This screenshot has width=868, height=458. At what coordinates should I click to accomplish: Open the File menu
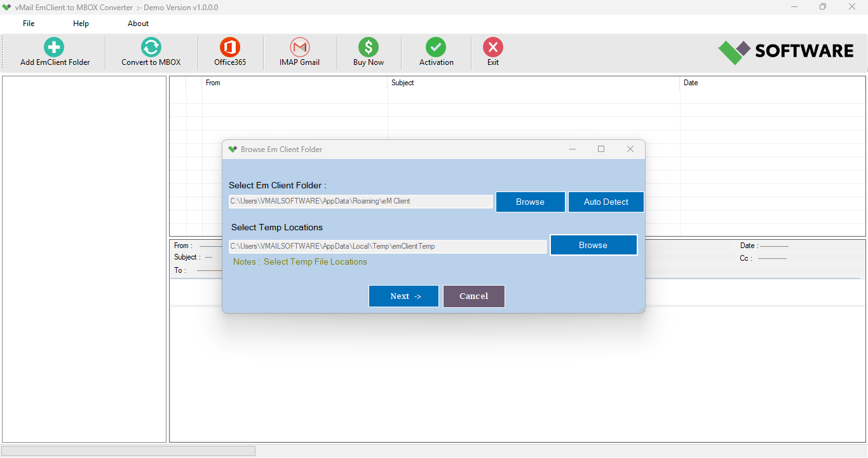(29, 24)
